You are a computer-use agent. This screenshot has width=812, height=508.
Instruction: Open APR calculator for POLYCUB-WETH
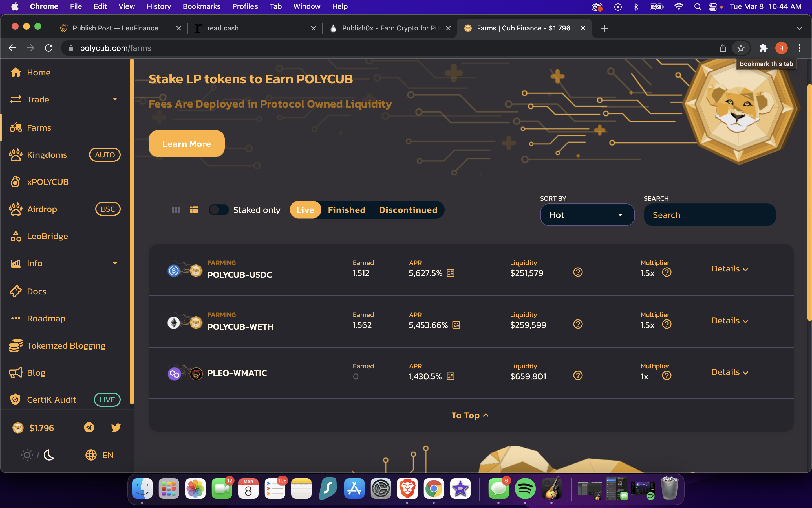pyautogui.click(x=456, y=325)
